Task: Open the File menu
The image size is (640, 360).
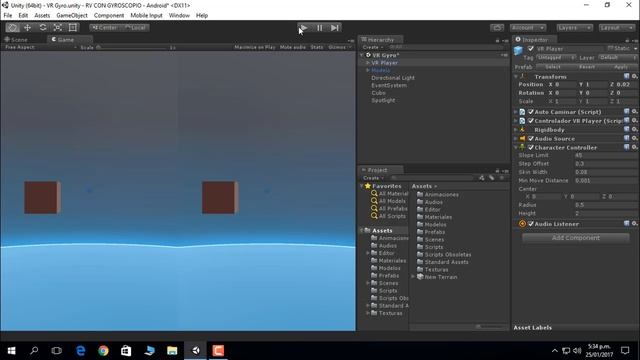Action: (8, 16)
